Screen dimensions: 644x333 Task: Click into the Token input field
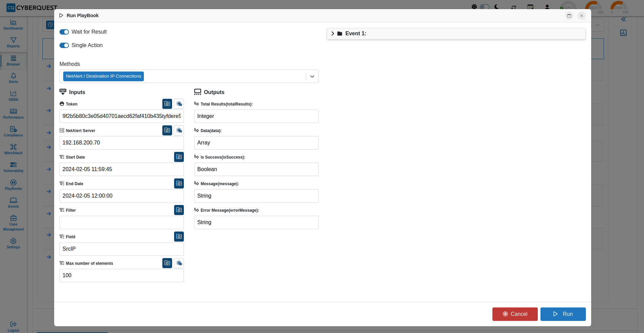tap(122, 116)
